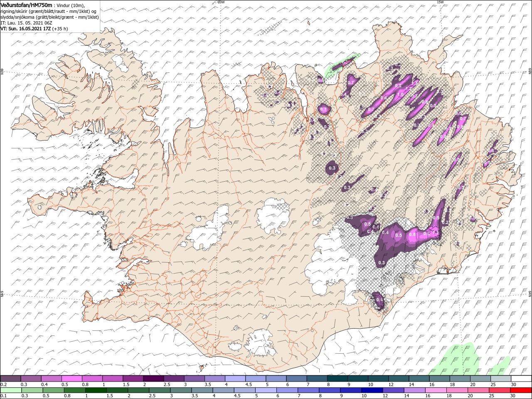This screenshot has height=399, width=532.
Task: Pick the lavender upper swatch between 4 and 4.5
Action: [x=235, y=379]
